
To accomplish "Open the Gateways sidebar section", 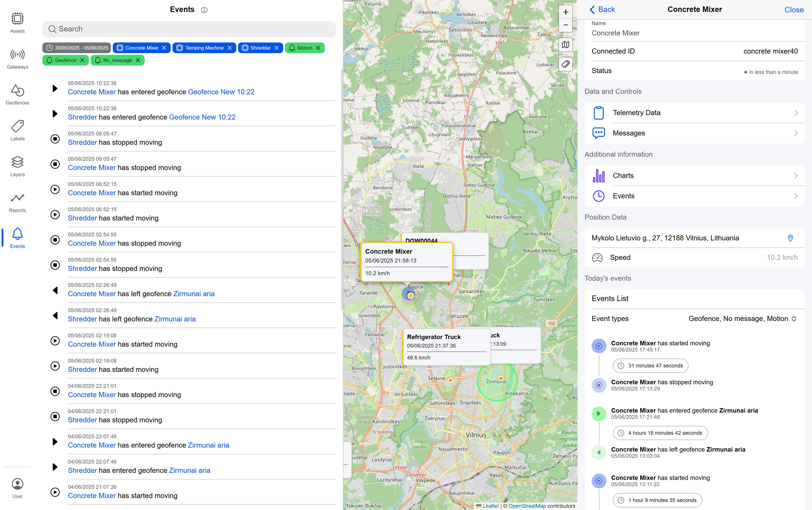I will (x=17, y=59).
